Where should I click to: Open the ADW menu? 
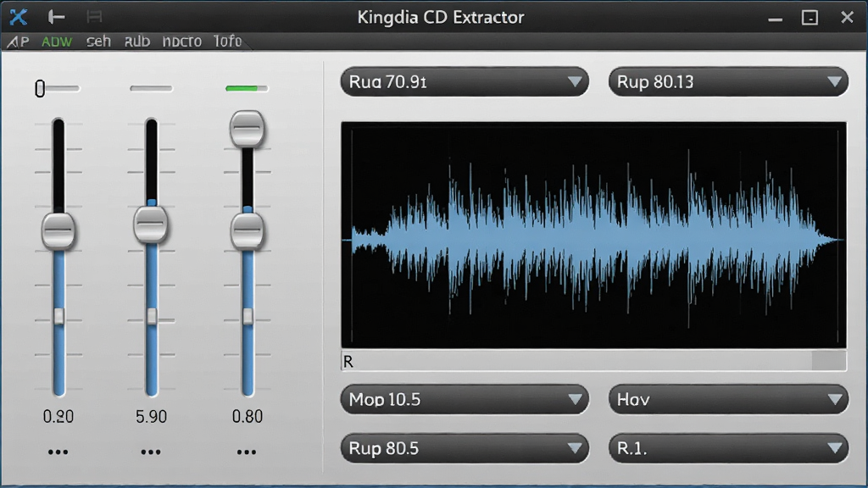pyautogui.click(x=57, y=42)
